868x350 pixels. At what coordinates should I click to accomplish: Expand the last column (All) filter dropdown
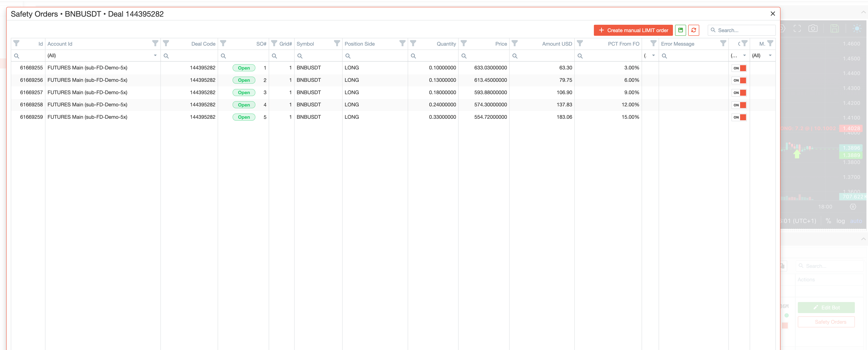pos(770,56)
